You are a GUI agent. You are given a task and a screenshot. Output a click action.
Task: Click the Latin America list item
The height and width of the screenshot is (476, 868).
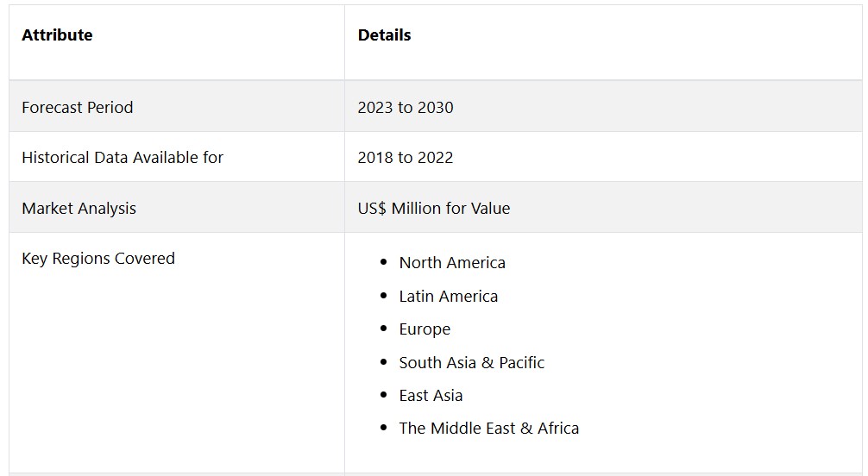449,297
